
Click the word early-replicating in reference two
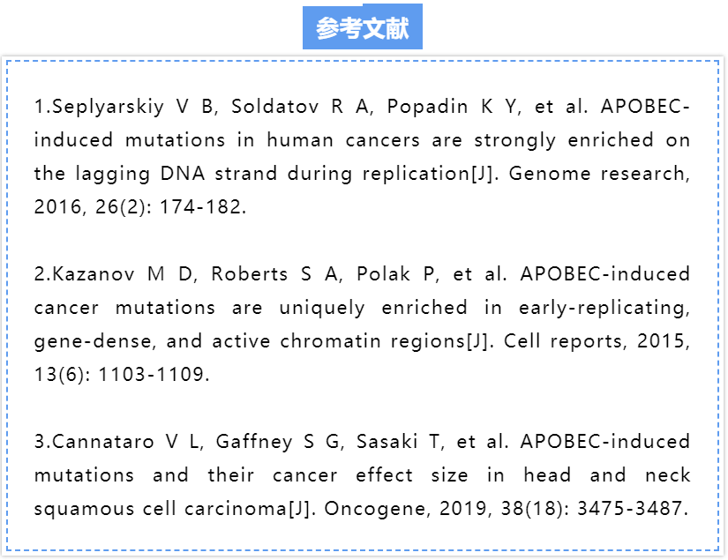tap(601, 308)
